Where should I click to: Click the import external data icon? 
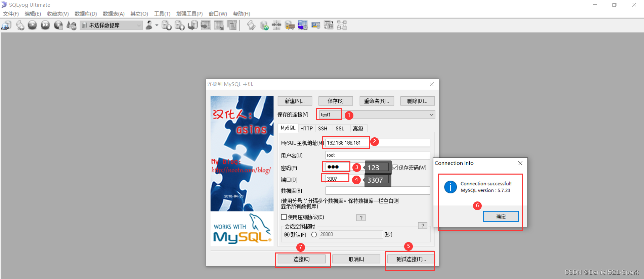pos(167,25)
